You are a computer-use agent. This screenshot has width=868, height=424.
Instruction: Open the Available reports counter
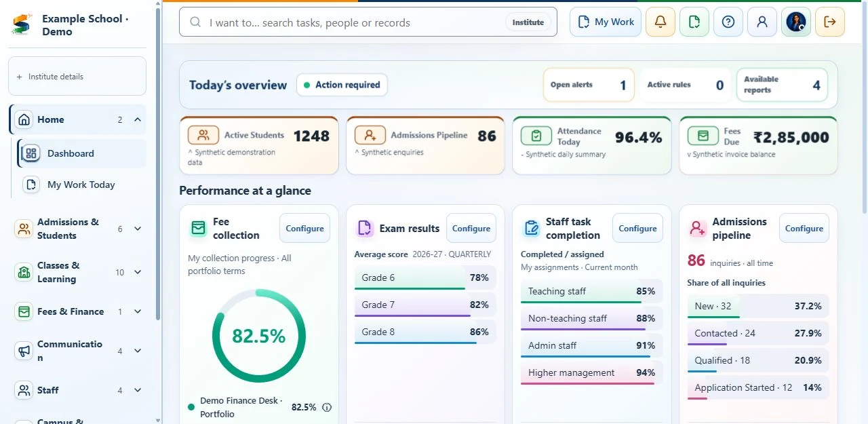pyautogui.click(x=783, y=85)
